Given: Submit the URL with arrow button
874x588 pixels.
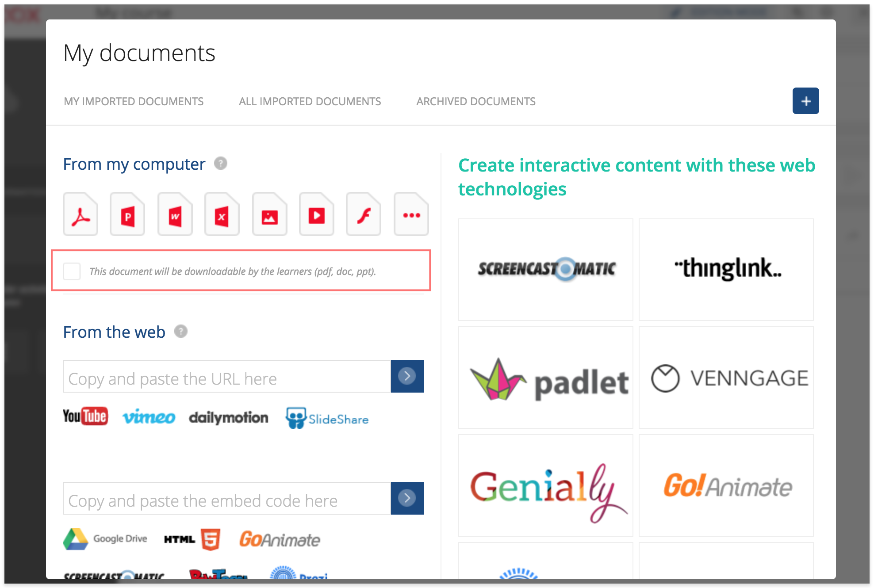Looking at the screenshot, I should tap(407, 376).
